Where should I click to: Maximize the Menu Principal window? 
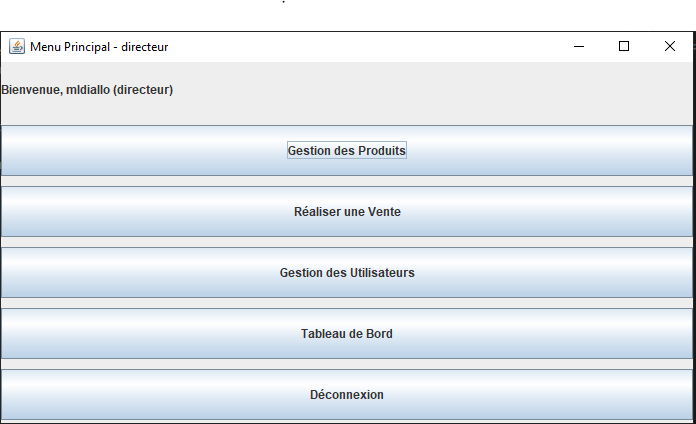pyautogui.click(x=624, y=46)
